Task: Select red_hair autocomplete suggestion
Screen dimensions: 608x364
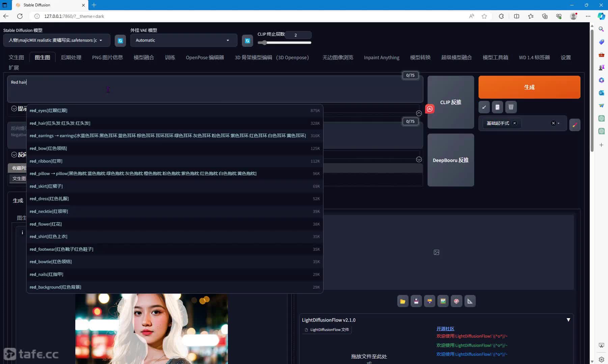Action: pyautogui.click(x=175, y=123)
